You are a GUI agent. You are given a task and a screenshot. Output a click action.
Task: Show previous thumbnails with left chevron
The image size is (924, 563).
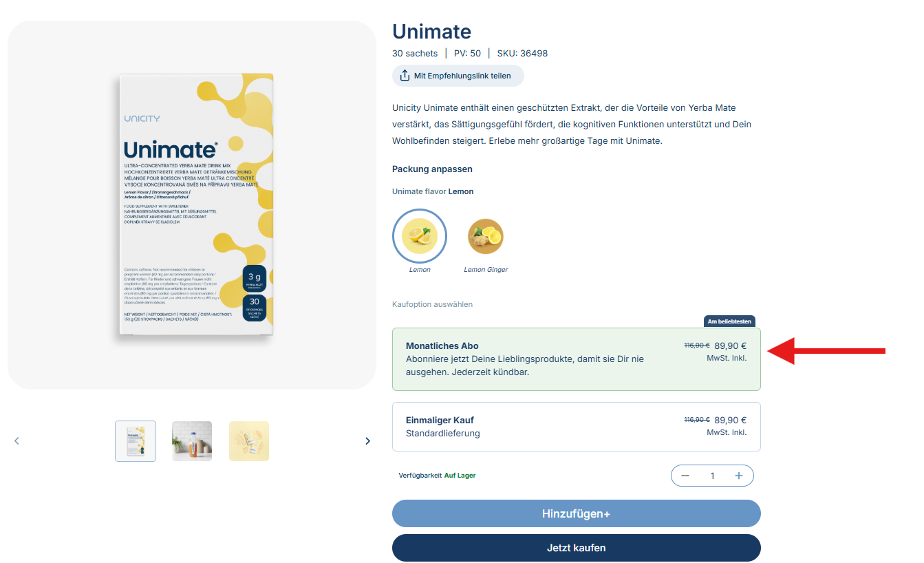[x=17, y=440]
